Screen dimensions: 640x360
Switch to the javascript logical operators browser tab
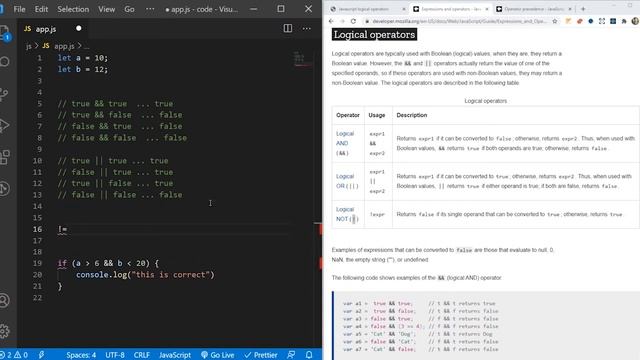(x=367, y=9)
